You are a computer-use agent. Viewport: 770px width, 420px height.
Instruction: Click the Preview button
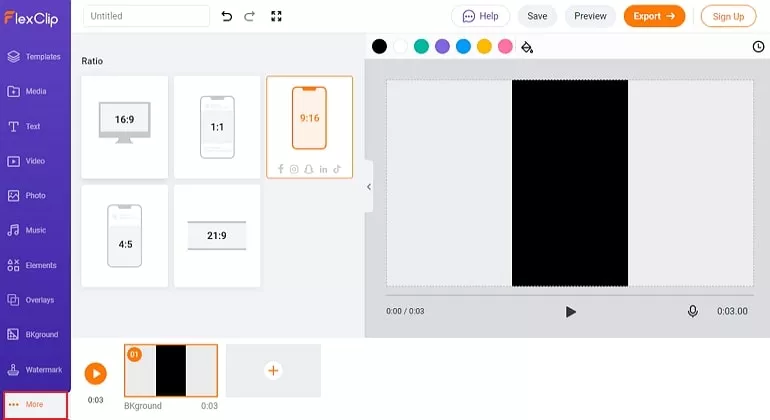[590, 16]
